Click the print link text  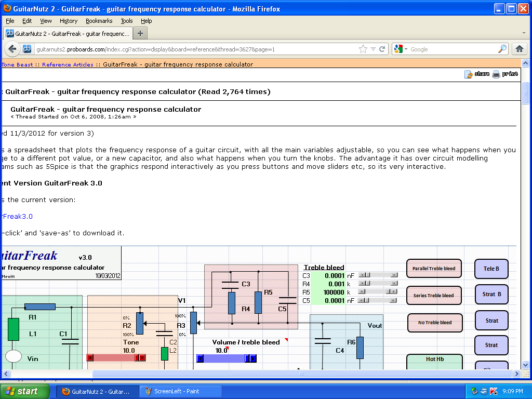click(510, 74)
